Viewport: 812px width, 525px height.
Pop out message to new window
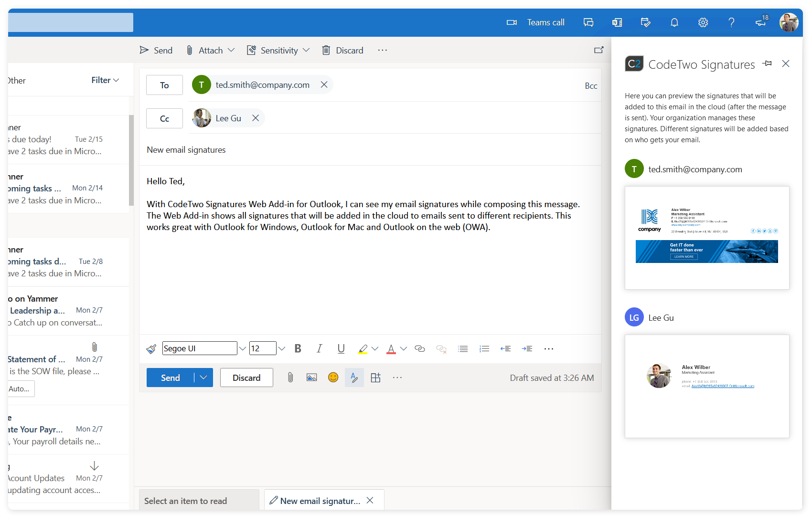[598, 50]
